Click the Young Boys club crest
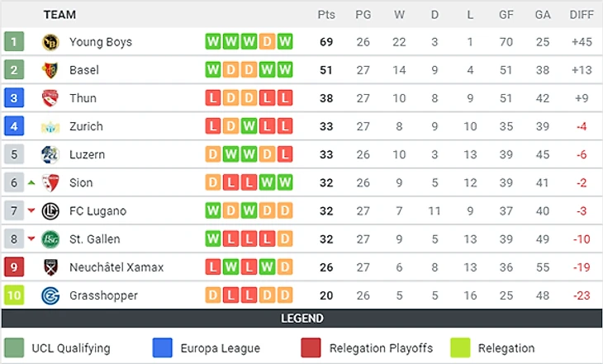 point(50,42)
